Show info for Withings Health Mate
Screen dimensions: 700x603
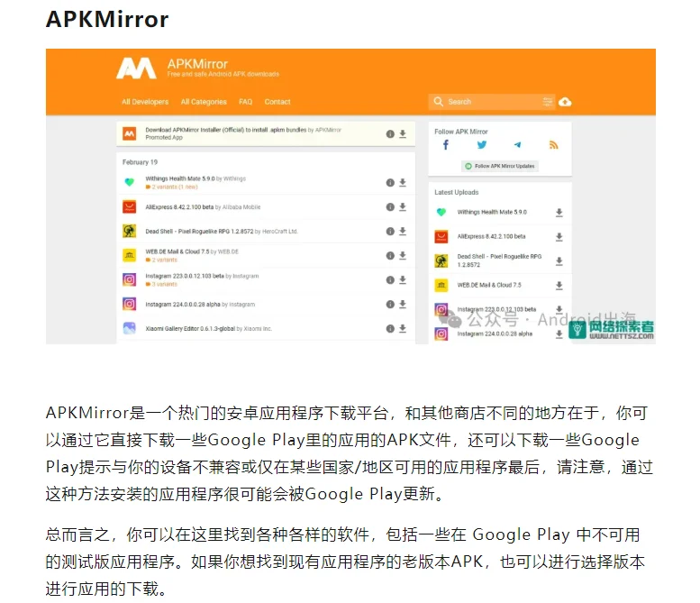tap(390, 183)
